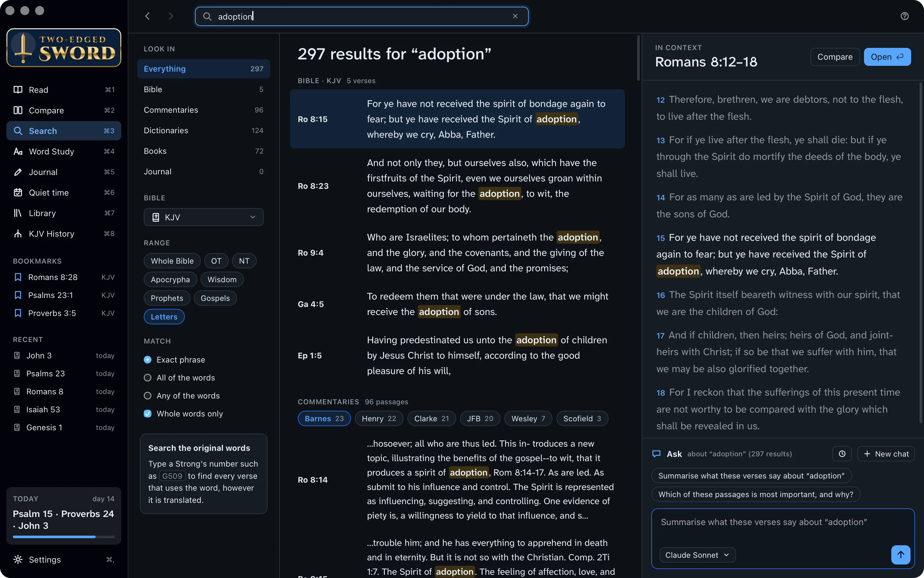Open Settings
The height and width of the screenshot is (578, 924).
pyautogui.click(x=64, y=560)
